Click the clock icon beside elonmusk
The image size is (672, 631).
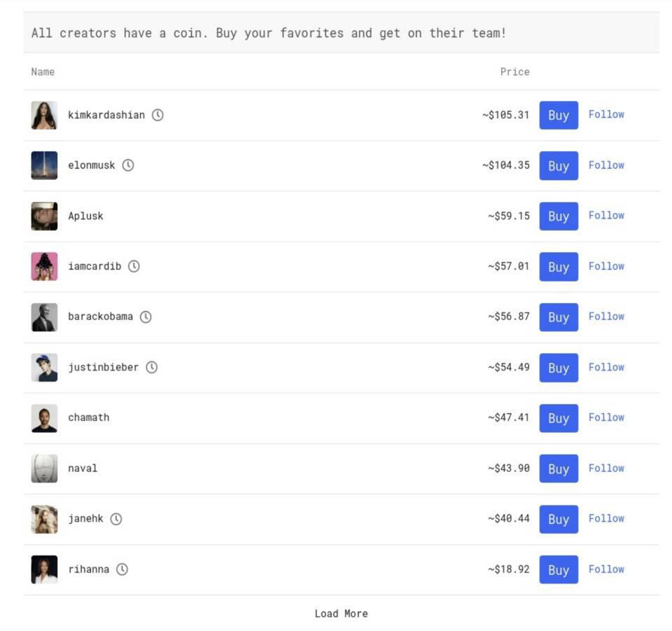[x=128, y=165]
